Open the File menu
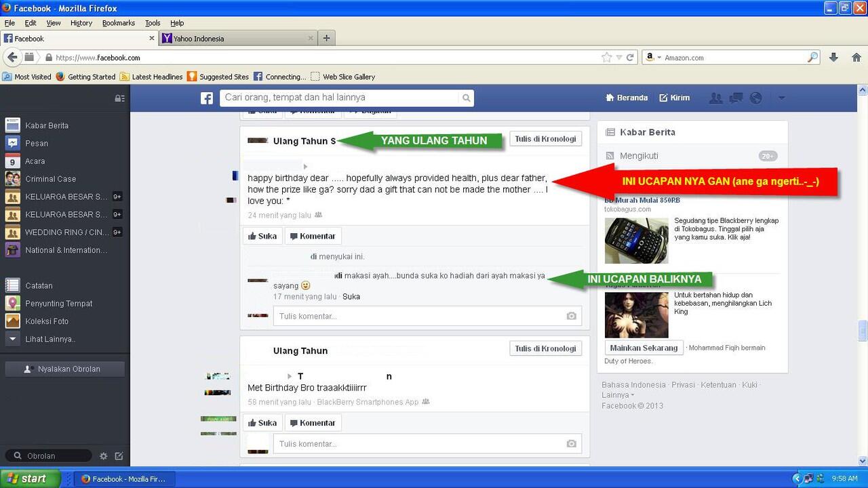The width and height of the screenshot is (868, 488). [x=9, y=23]
